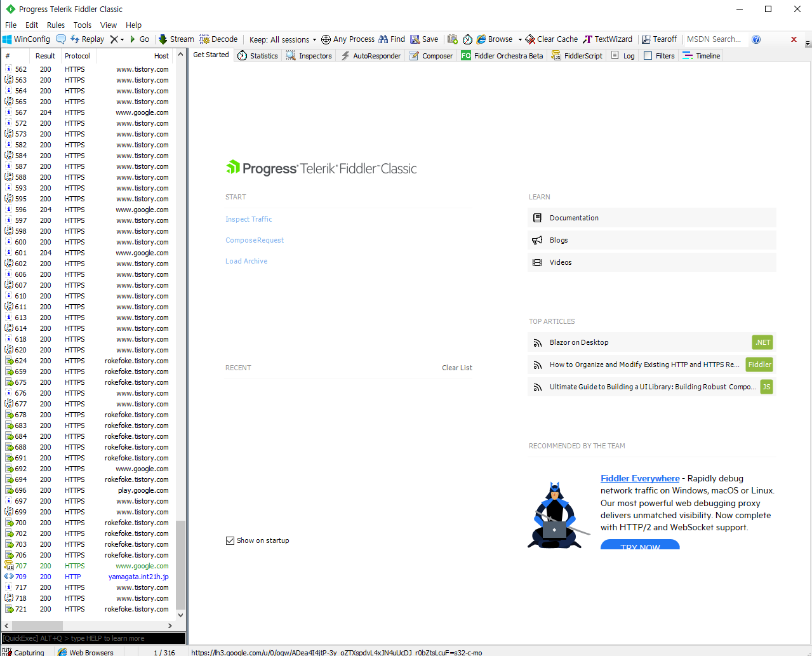Click the comment speech bubble icon

[x=61, y=39]
